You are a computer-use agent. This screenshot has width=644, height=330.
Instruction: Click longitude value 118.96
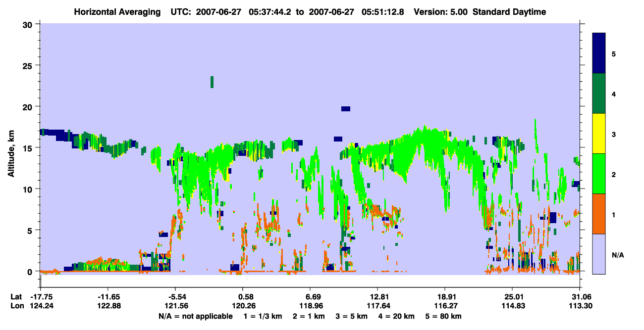click(311, 306)
